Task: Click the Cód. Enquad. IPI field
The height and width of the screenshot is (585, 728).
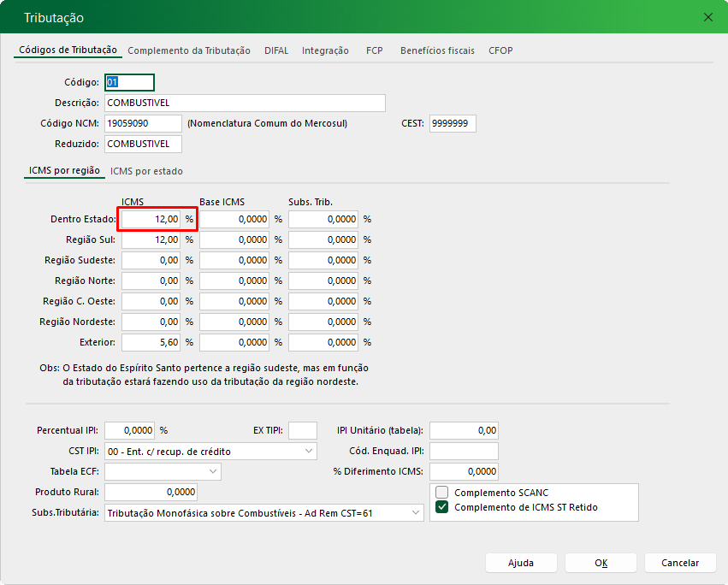Action: (464, 451)
